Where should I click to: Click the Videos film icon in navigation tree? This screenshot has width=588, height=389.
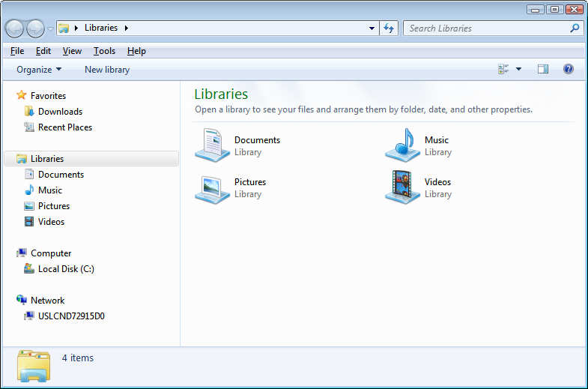[29, 222]
